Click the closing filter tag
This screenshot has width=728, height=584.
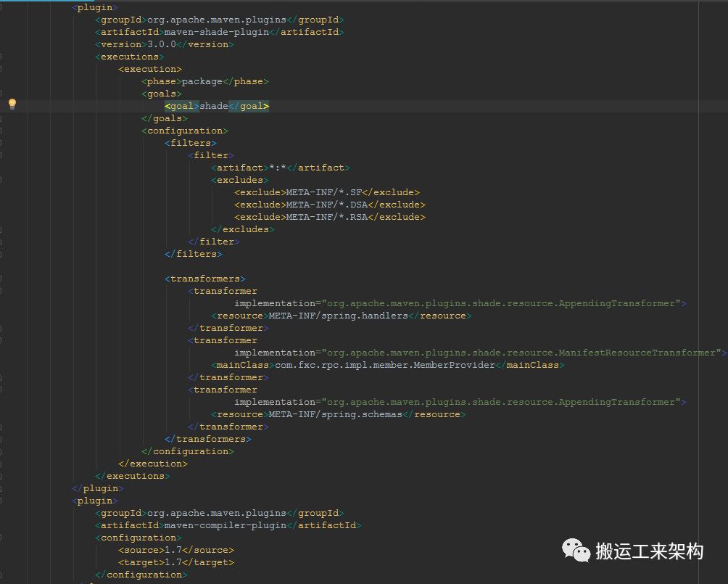click(x=214, y=242)
